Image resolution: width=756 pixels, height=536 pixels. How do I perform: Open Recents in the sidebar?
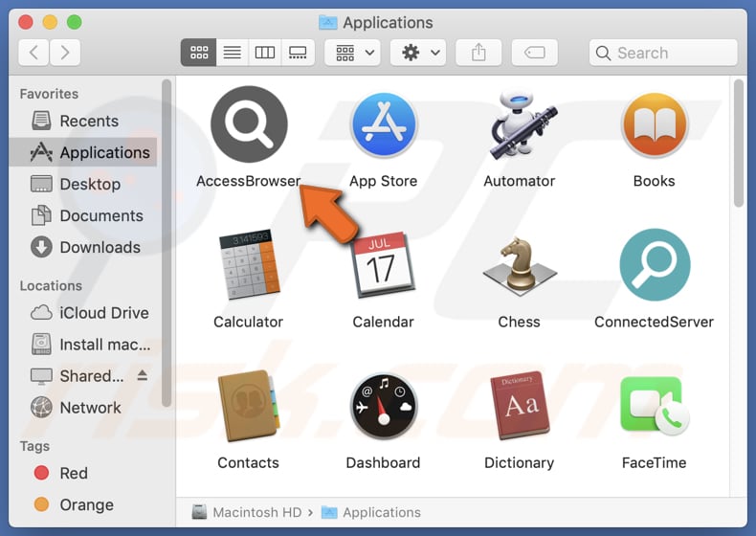83,121
